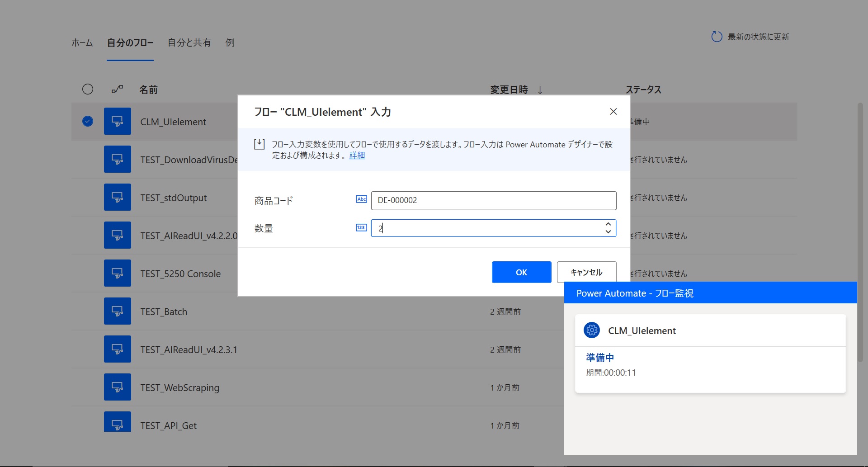Click 最新の状態に更新 refresh text
This screenshot has width=868, height=467.
[759, 37]
